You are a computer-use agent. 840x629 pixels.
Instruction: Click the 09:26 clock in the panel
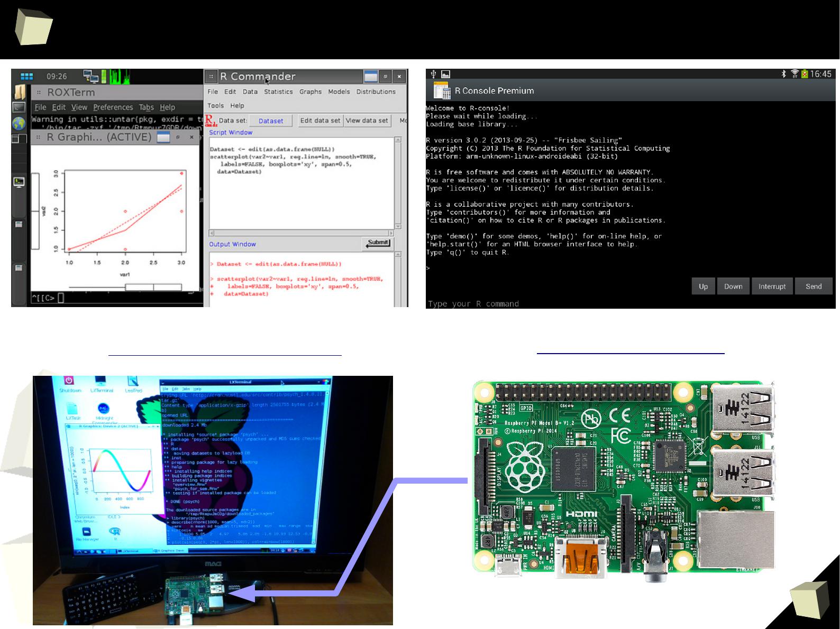[x=57, y=77]
